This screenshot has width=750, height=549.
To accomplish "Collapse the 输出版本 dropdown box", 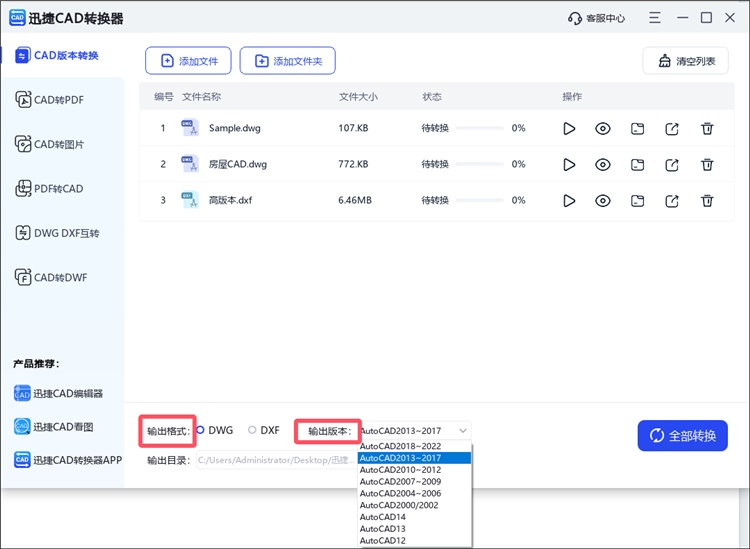I will pyautogui.click(x=414, y=431).
